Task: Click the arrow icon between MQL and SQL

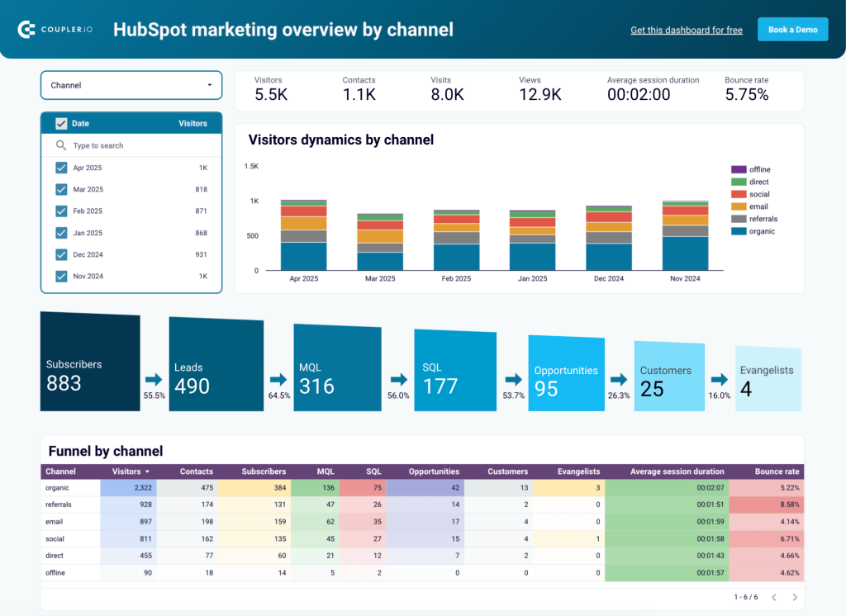Action: click(398, 379)
